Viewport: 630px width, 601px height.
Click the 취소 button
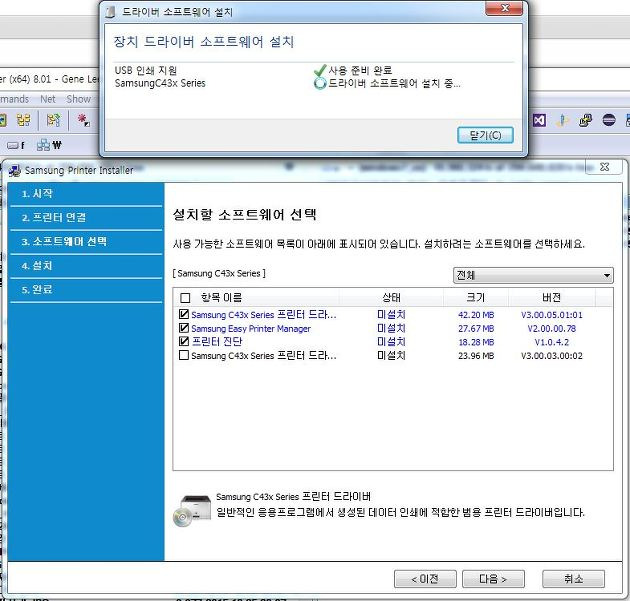[x=573, y=579]
